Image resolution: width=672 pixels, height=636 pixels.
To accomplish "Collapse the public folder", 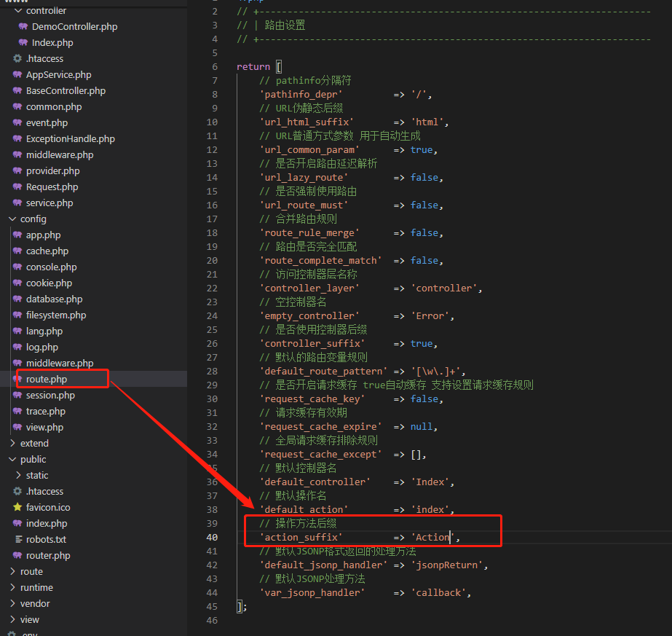I will (12, 459).
